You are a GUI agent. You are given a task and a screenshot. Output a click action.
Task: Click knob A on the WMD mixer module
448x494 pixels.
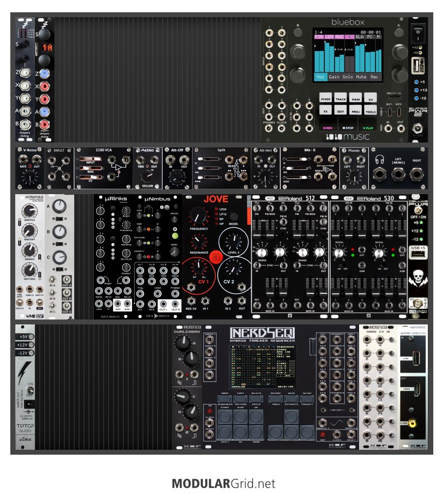point(59,206)
